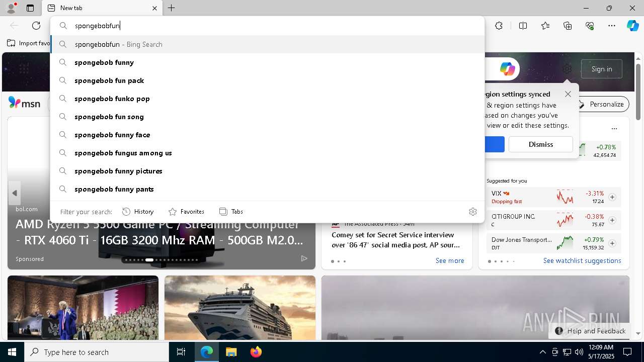Open the military crowd news thumbnail
Image resolution: width=644 pixels, height=362 pixels.
click(83, 308)
